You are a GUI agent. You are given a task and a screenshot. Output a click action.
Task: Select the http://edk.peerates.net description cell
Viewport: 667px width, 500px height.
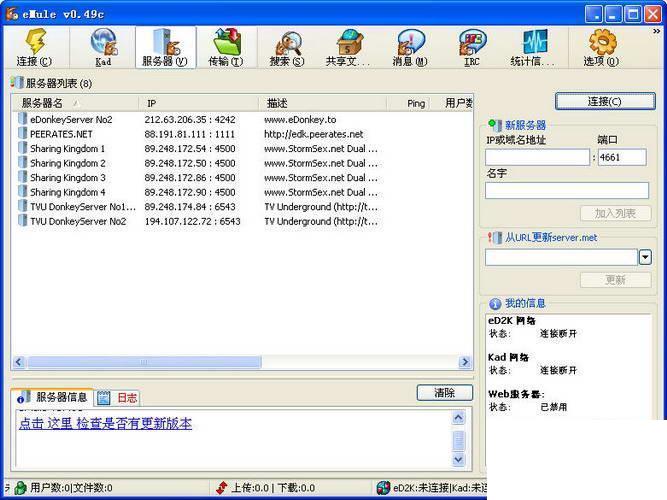314,134
